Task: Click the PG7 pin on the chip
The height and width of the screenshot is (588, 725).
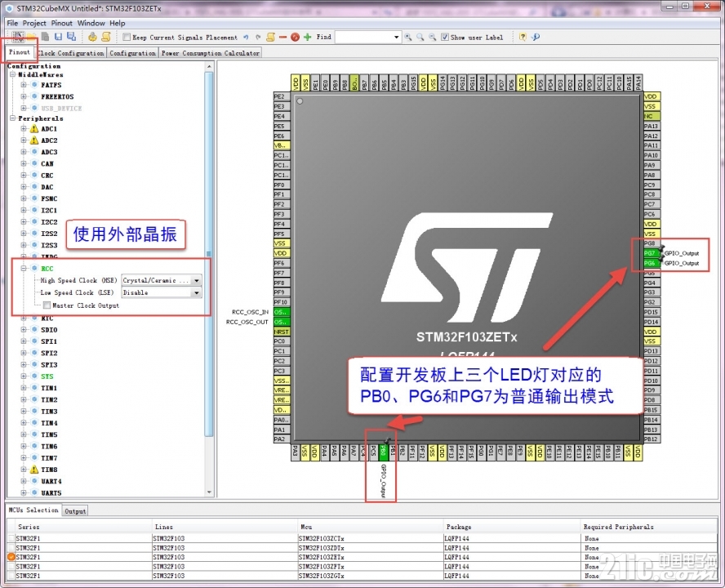Action: point(651,253)
